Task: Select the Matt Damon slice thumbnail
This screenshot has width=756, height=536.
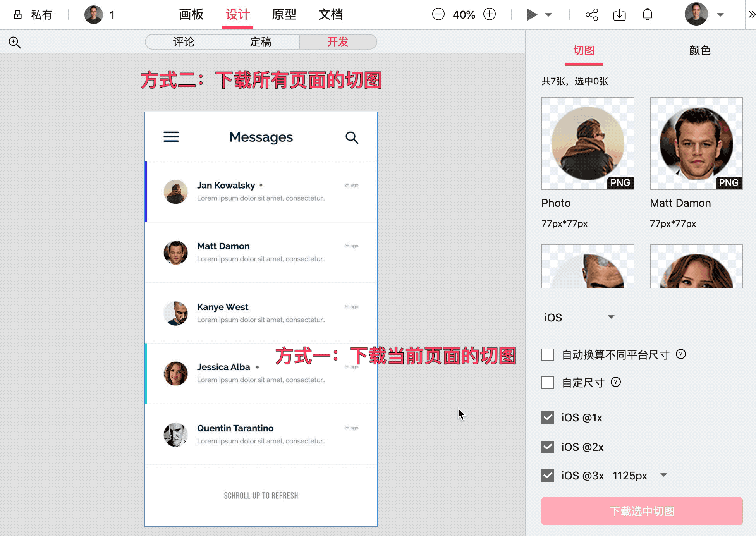Action: tap(696, 143)
